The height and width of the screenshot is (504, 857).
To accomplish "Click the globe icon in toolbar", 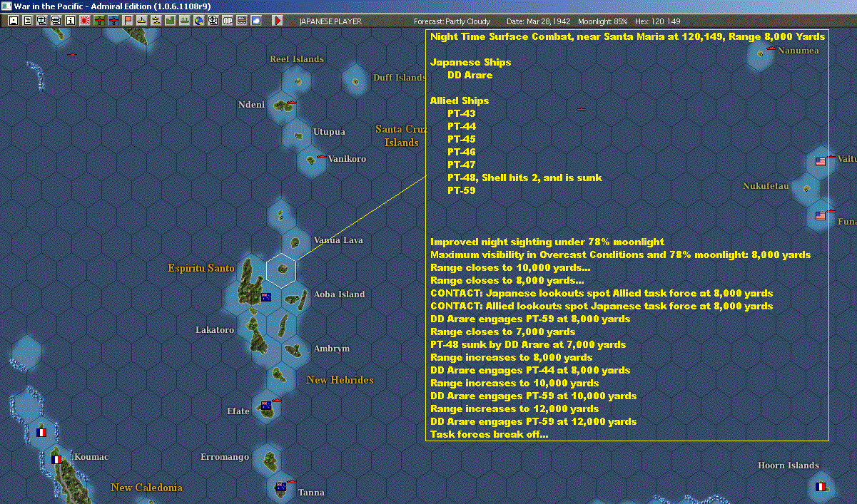I will point(198,21).
